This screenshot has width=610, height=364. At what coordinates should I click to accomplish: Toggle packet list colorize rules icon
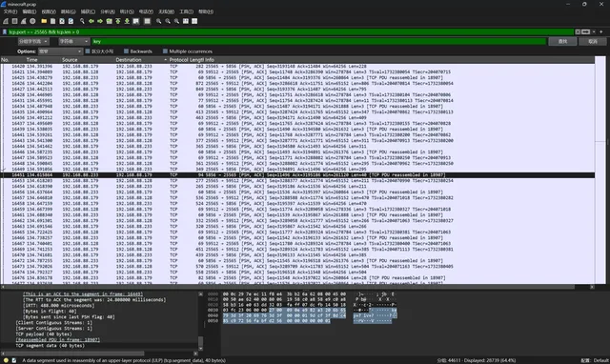pos(147,21)
